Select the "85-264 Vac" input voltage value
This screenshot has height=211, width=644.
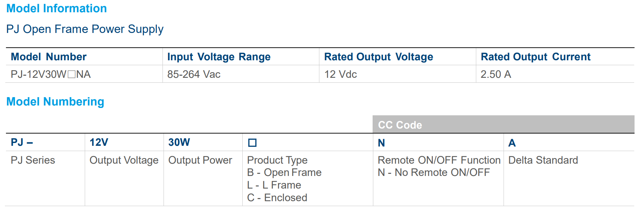[194, 74]
